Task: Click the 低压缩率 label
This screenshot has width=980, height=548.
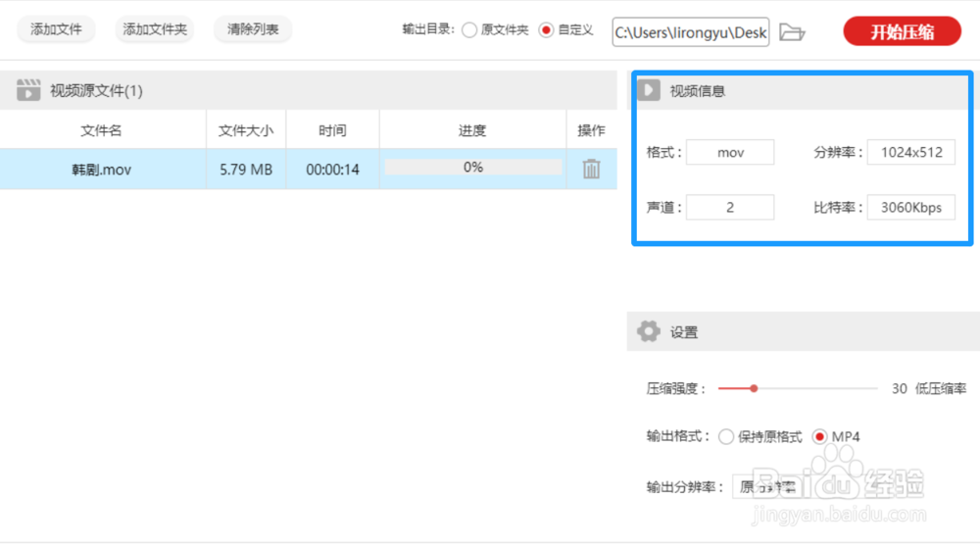Action: click(x=941, y=388)
